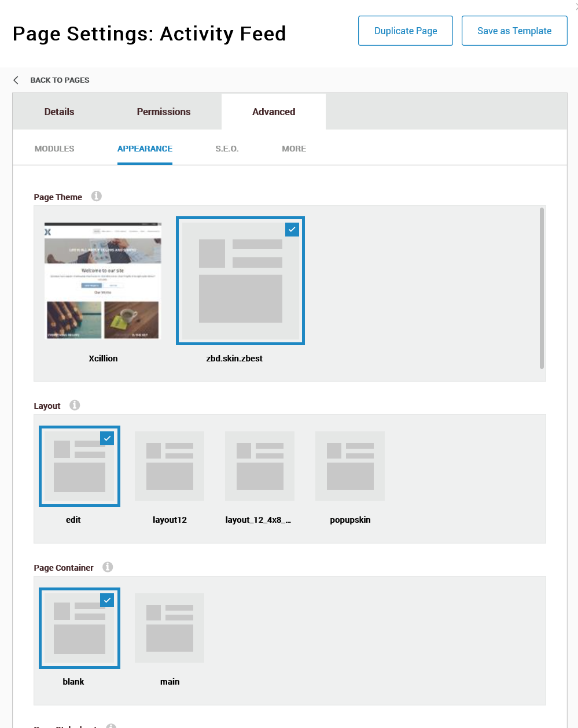This screenshot has width=578, height=728.
Task: Switch to the Permissions tab
Action: point(164,112)
